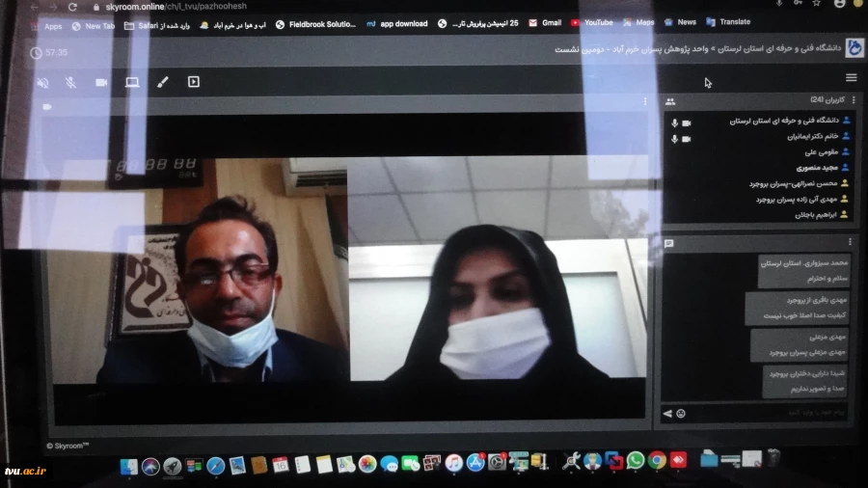Open the Translate bookmark in bookmarks bar
868x488 pixels.
728,22
